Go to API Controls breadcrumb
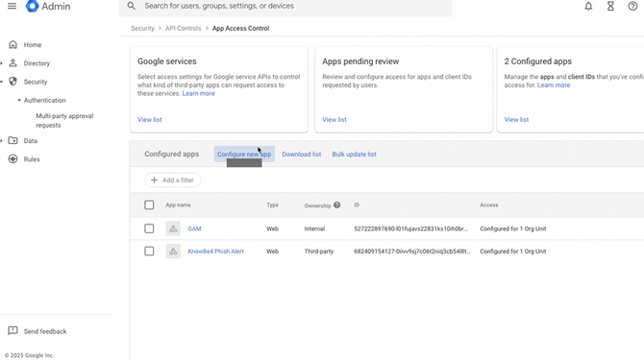Image resolution: width=644 pixels, height=360 pixels. point(184,28)
